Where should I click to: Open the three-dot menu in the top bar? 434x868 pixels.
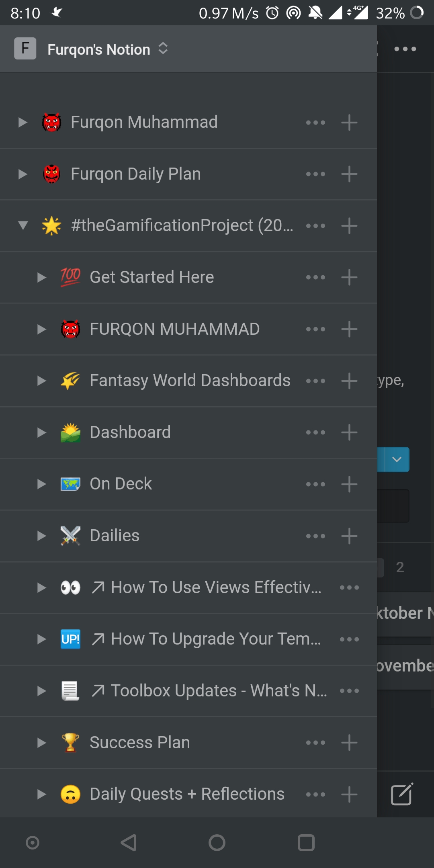(405, 49)
